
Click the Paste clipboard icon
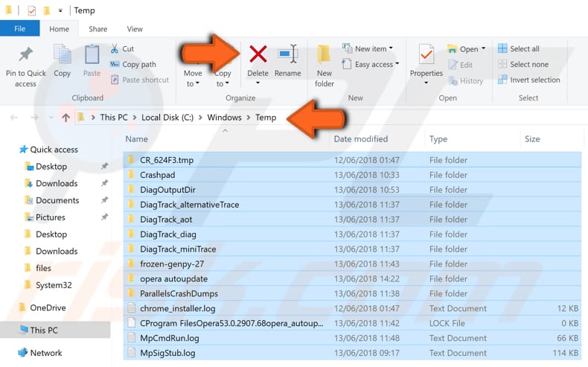(x=92, y=55)
